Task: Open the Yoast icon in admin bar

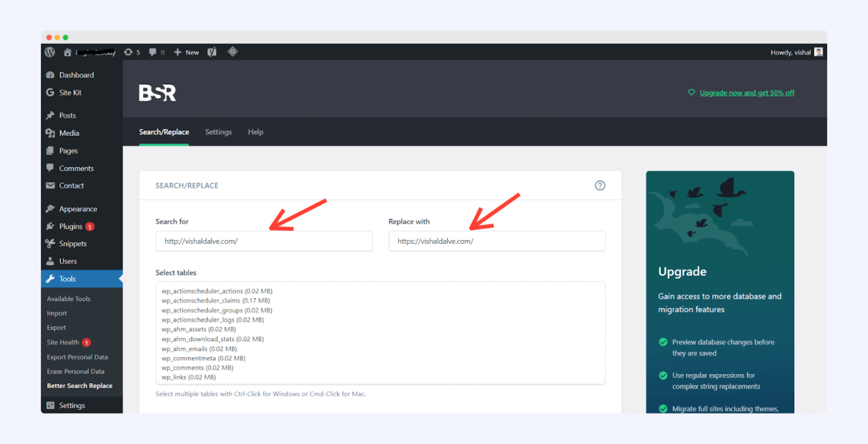Action: click(212, 52)
